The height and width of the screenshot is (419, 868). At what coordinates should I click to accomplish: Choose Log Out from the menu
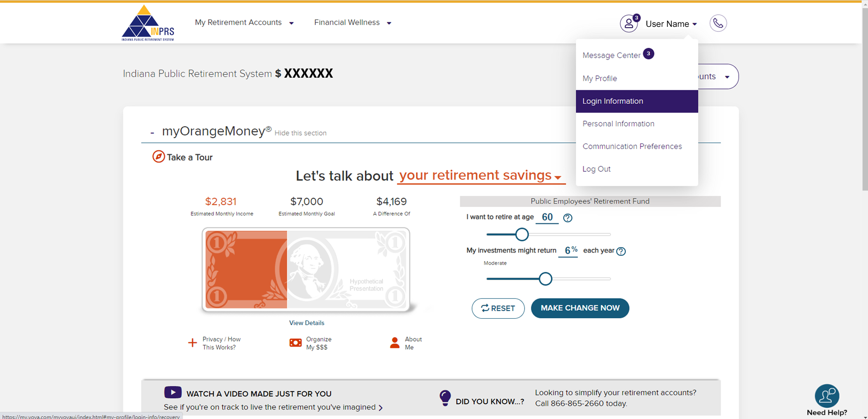(x=596, y=169)
